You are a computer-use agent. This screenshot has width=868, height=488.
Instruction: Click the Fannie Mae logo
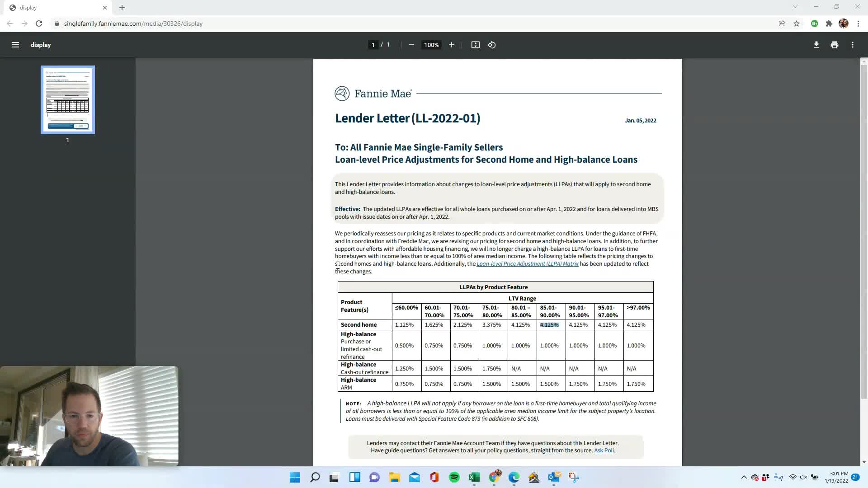[373, 94]
